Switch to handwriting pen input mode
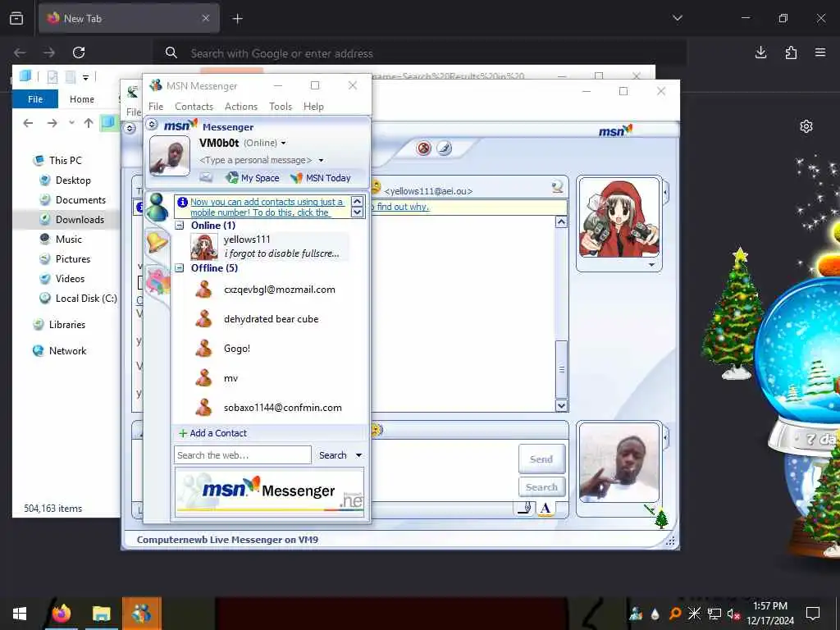Viewport: 840px width, 630px height. point(525,508)
